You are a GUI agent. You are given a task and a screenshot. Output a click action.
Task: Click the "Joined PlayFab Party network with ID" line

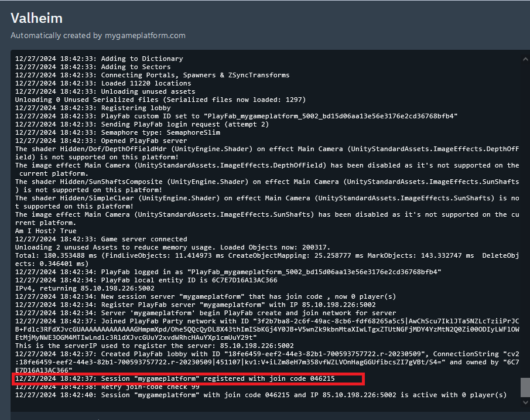point(267,329)
